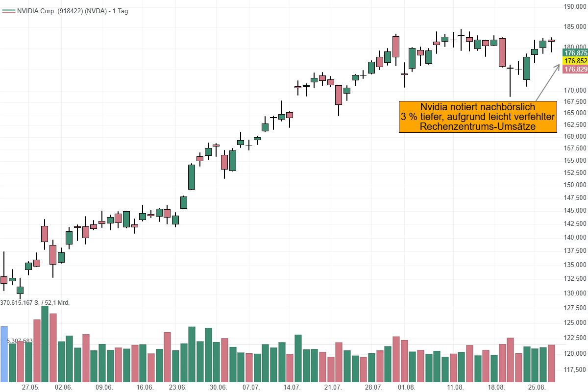Screen dimensions: 588x392
Task: Click the 165,000 price axis label
Action: pos(575,113)
